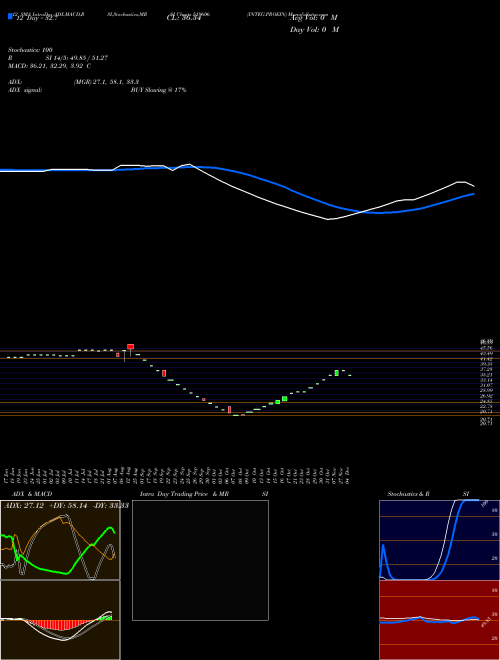This screenshot has height=660, width=500.
Task: Click the MACD values line
Action: (x=50, y=66)
